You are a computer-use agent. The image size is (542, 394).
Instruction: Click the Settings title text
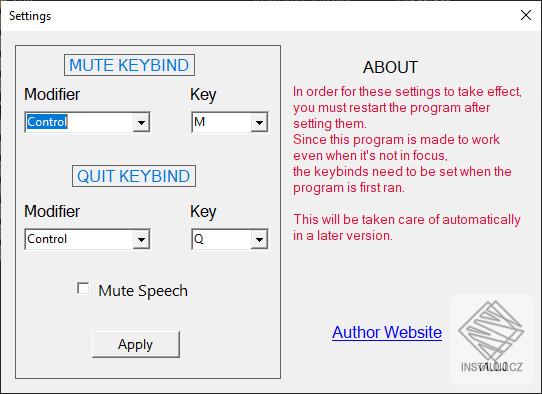(30, 16)
